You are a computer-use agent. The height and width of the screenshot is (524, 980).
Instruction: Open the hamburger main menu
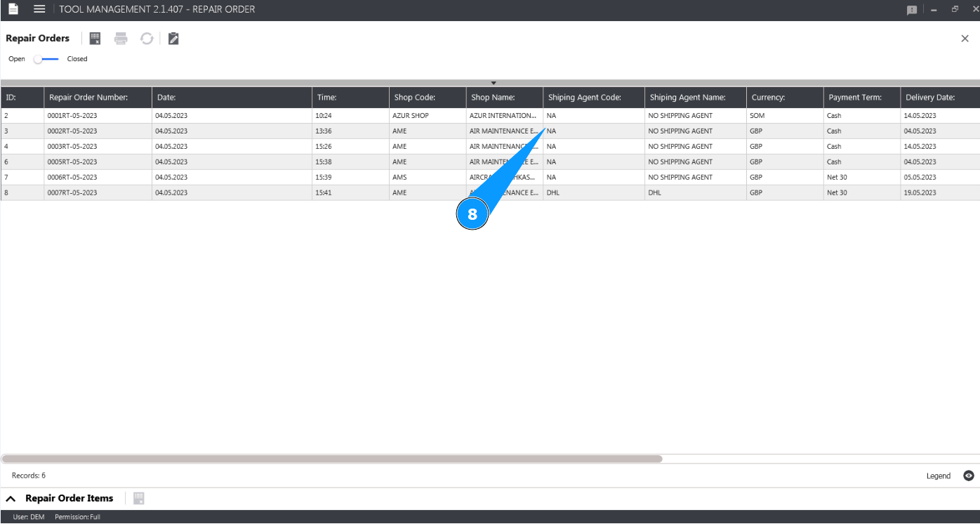pyautogui.click(x=39, y=9)
